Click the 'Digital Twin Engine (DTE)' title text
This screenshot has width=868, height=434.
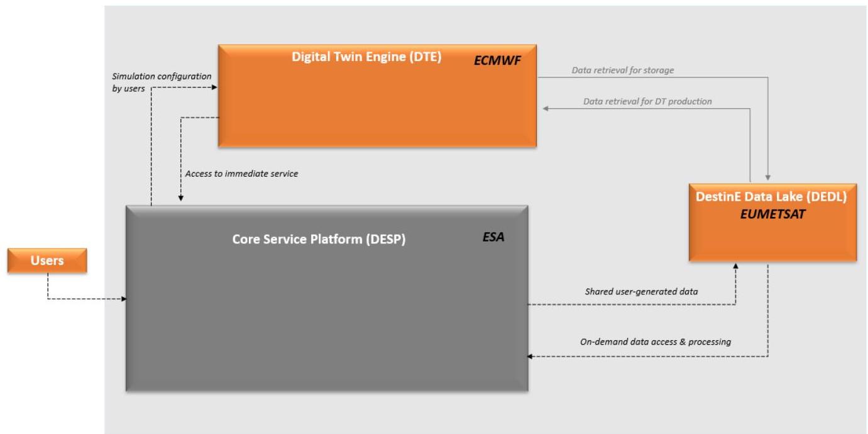(366, 57)
